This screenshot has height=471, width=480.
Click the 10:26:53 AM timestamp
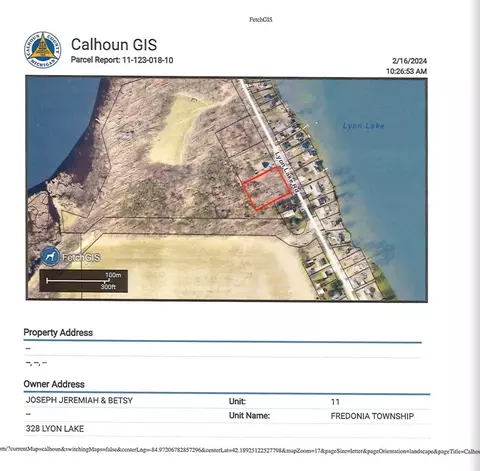pyautogui.click(x=406, y=71)
